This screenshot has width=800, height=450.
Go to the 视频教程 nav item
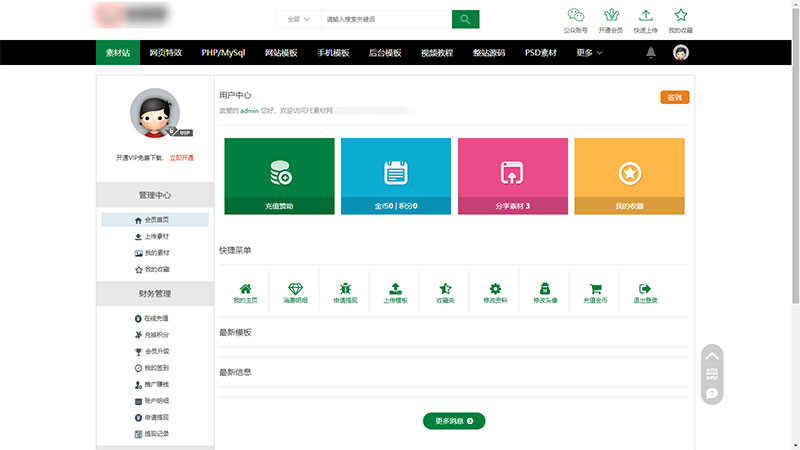coord(437,53)
